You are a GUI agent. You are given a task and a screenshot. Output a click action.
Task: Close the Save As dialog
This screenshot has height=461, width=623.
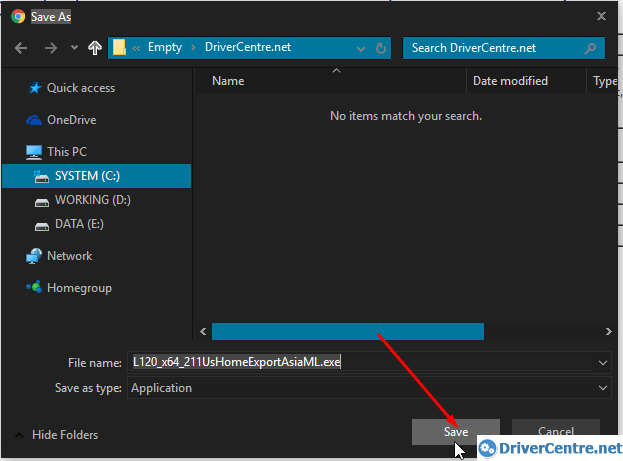tap(601, 16)
